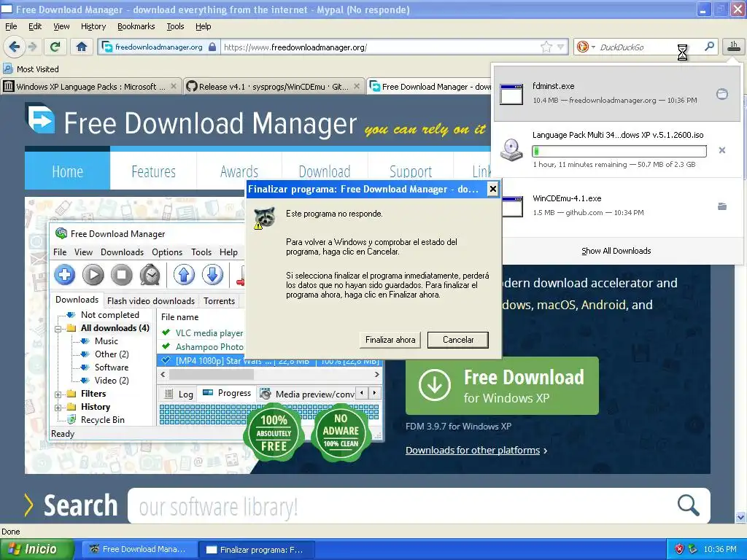
Task: Open the Bookmarks menu
Action: click(136, 26)
